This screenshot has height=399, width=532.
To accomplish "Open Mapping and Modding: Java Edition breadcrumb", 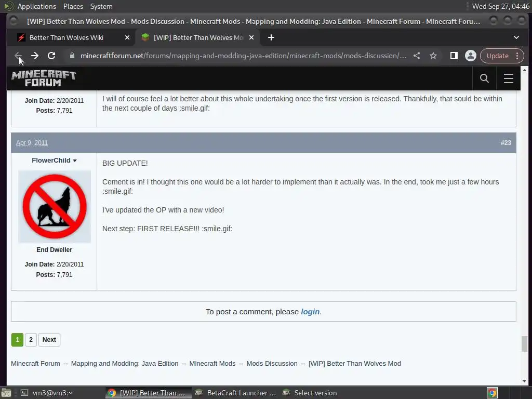I will 125,364.
